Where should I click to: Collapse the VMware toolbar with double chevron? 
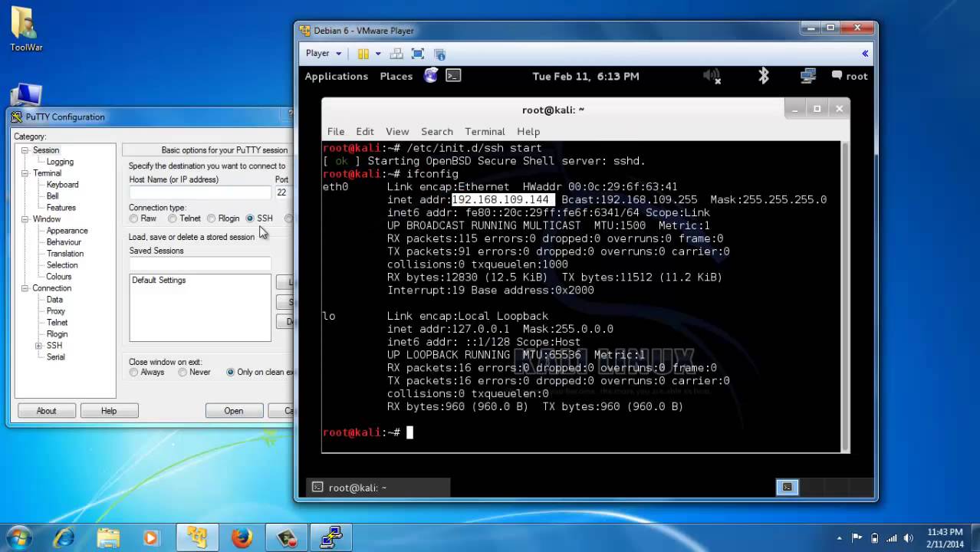[865, 54]
